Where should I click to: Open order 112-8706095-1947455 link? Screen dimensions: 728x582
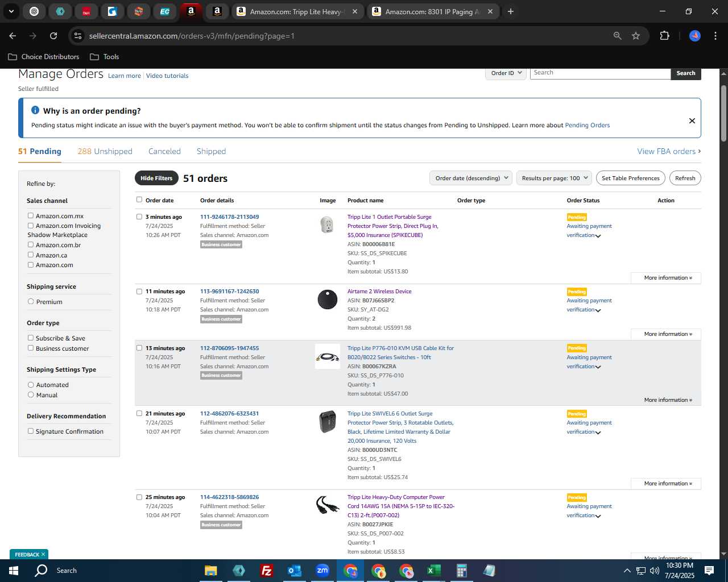229,348
